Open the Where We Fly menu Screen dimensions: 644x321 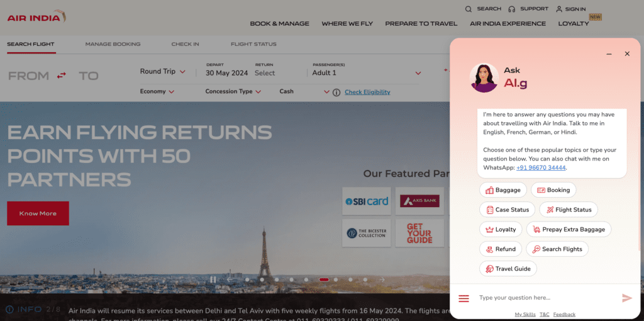point(347,24)
